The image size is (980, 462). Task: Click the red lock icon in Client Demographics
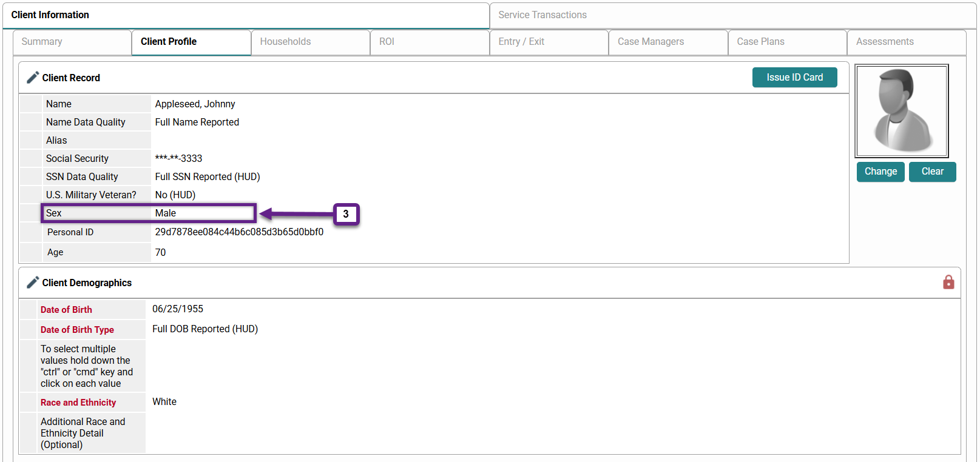[x=948, y=283]
